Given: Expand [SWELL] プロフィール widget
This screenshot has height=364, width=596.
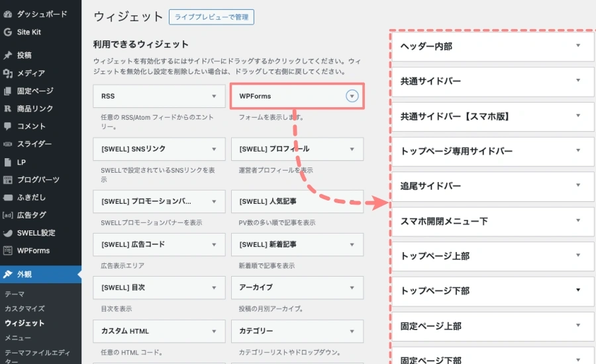Looking at the screenshot, I should click(x=352, y=149).
